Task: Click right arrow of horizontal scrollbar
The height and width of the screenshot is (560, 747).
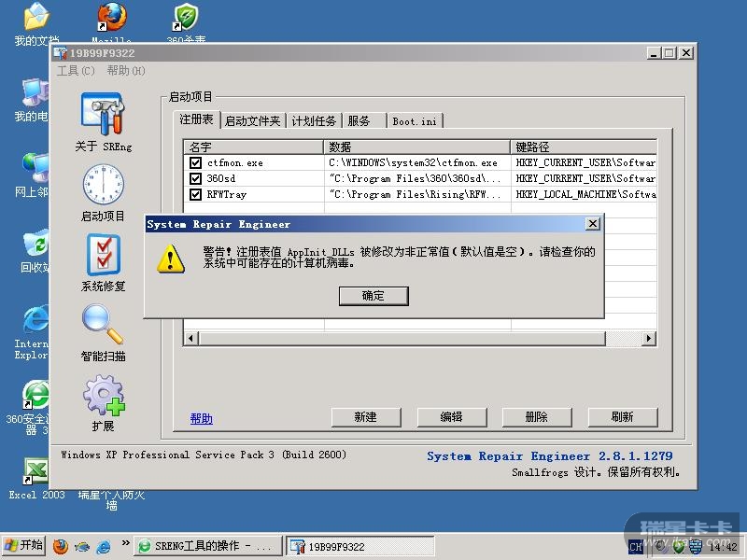Action: coord(648,339)
